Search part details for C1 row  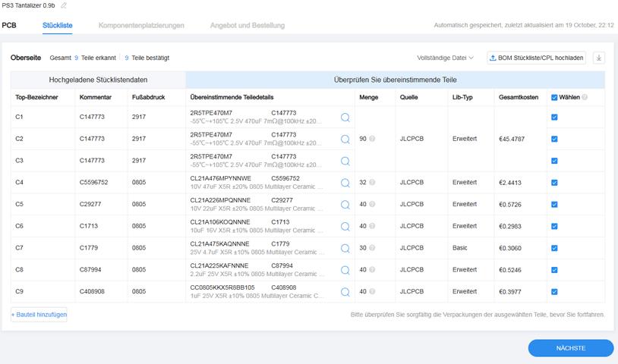coord(345,118)
